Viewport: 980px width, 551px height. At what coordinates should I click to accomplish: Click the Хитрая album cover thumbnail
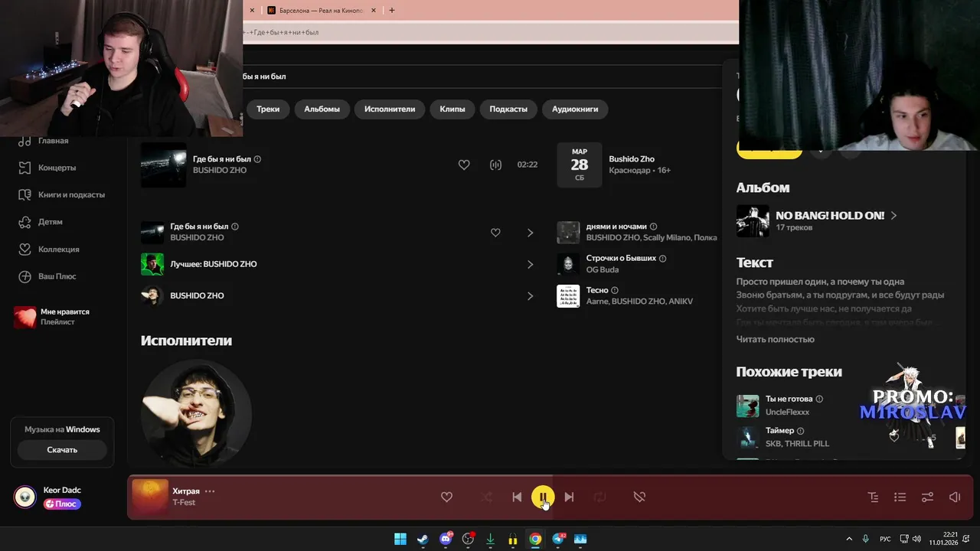(150, 497)
